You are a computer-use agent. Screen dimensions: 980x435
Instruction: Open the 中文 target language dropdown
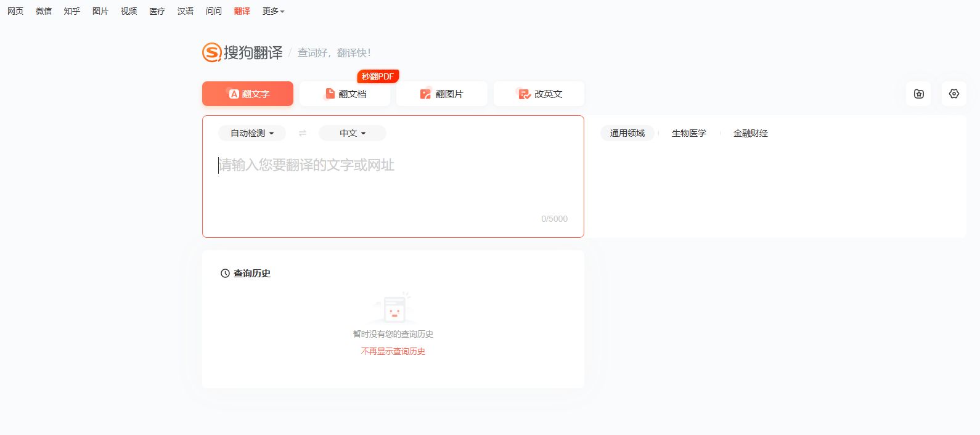353,133
